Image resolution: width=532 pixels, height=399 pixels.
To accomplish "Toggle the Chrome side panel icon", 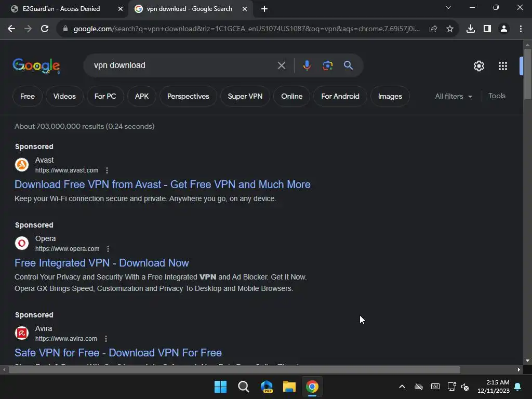I will click(487, 29).
